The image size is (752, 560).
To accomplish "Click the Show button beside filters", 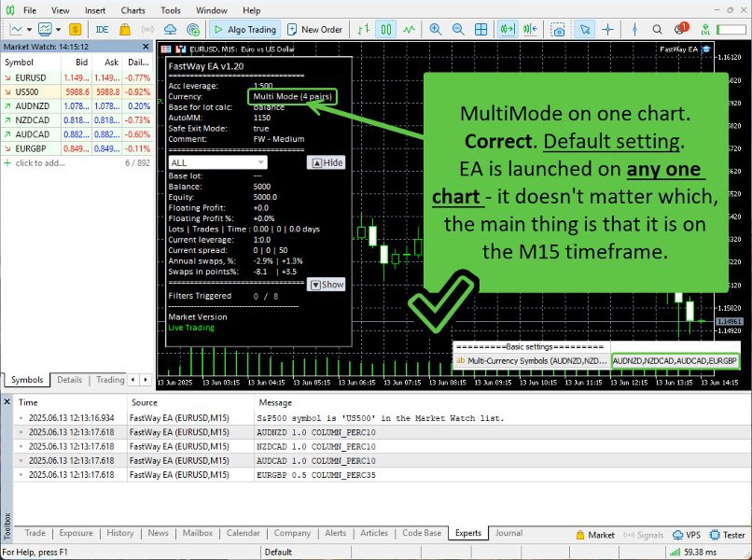I will (x=327, y=285).
